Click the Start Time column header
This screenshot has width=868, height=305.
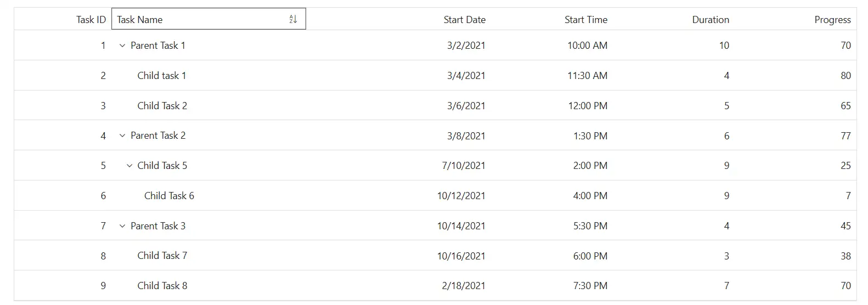[x=586, y=20]
